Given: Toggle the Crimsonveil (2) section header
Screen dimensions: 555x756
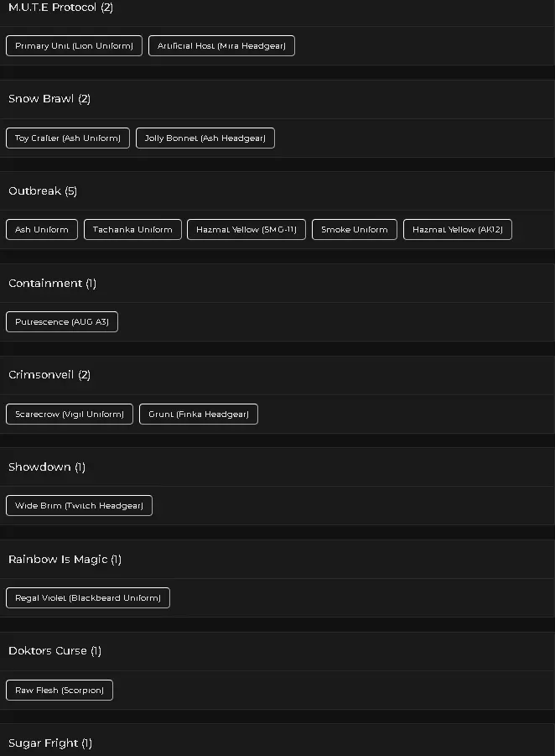Looking at the screenshot, I should [277, 375].
